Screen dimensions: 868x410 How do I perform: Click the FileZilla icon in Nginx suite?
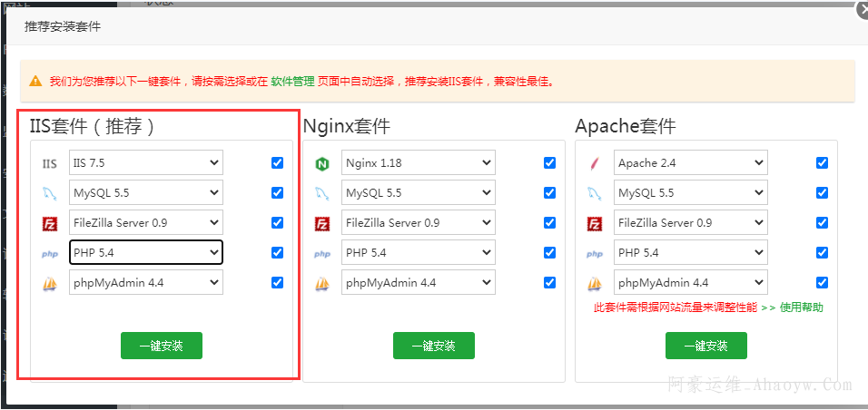322,223
